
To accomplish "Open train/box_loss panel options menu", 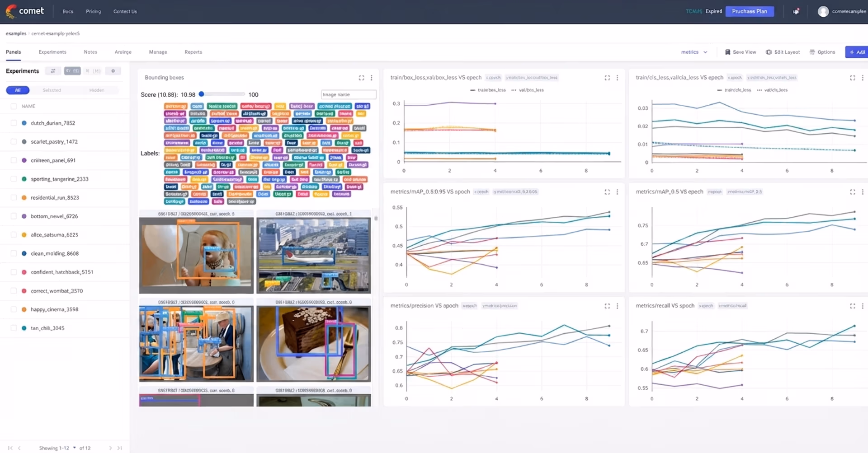I will coord(617,78).
